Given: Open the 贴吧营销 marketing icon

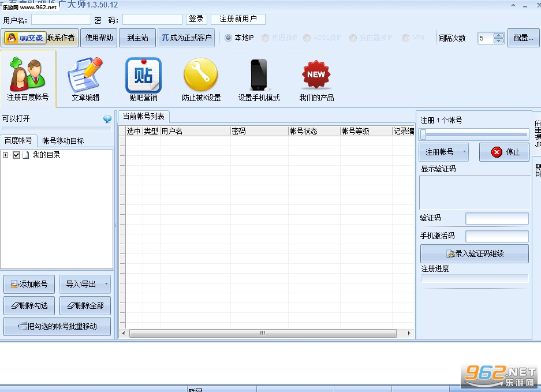Looking at the screenshot, I should pos(143,75).
